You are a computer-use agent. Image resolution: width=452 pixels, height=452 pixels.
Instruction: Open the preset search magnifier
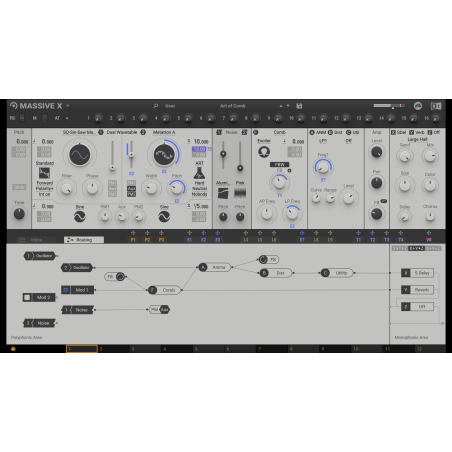pos(156,106)
